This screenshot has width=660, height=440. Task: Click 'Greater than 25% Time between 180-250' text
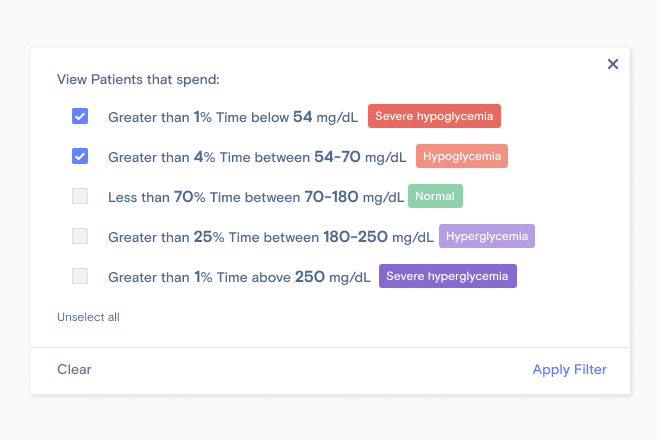[x=270, y=237]
